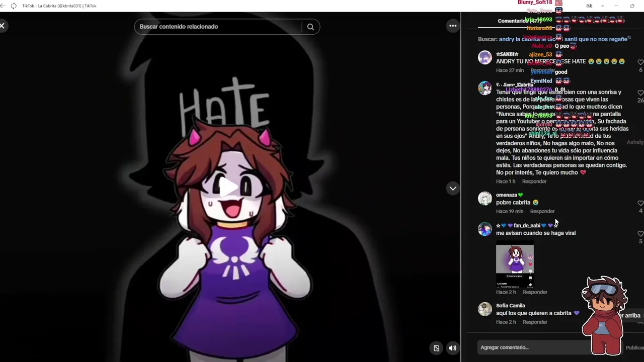Go to next video with down chevron

[x=453, y=188]
